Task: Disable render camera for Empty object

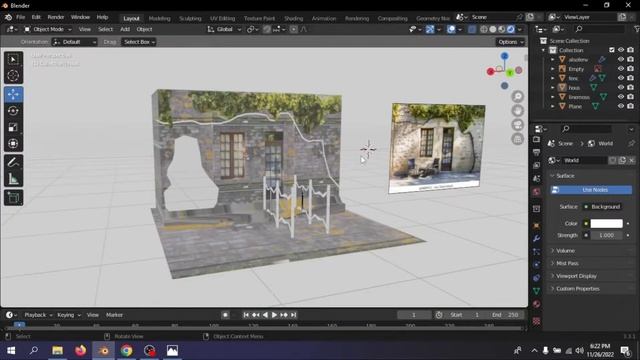Action: (x=630, y=69)
